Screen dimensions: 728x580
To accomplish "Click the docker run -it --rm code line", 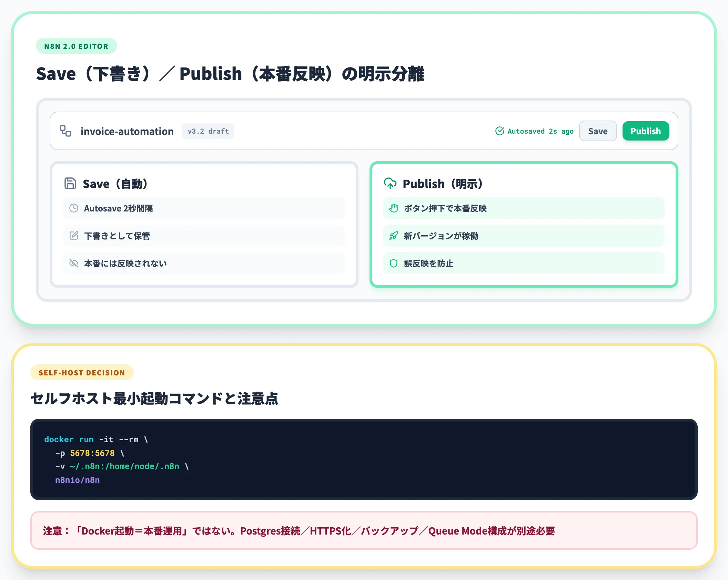I will [96, 439].
